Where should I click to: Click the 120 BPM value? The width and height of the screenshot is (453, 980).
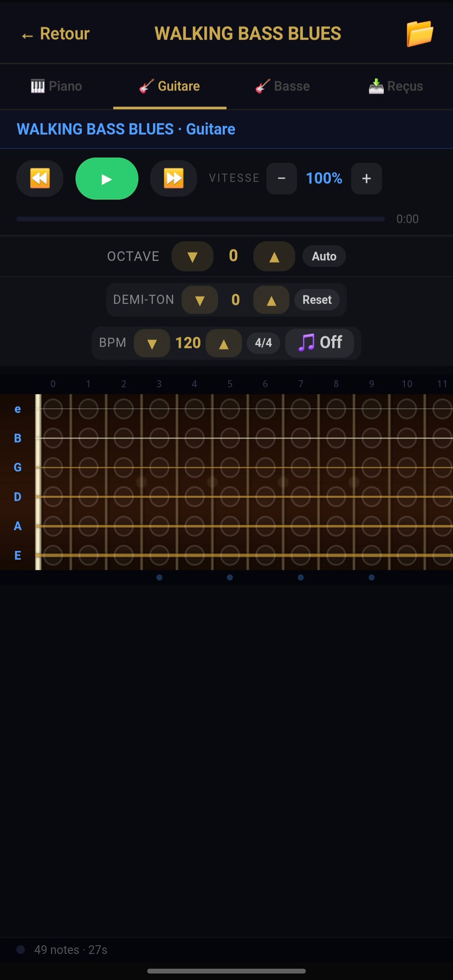pyautogui.click(x=188, y=343)
